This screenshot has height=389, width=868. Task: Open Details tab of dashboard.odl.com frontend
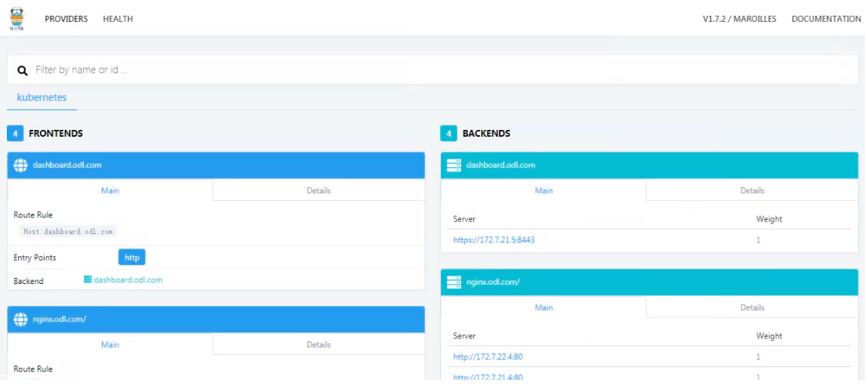tap(319, 190)
